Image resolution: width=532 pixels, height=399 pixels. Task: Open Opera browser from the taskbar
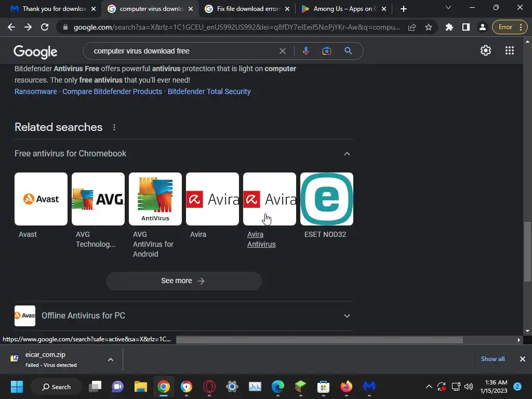[x=209, y=387]
